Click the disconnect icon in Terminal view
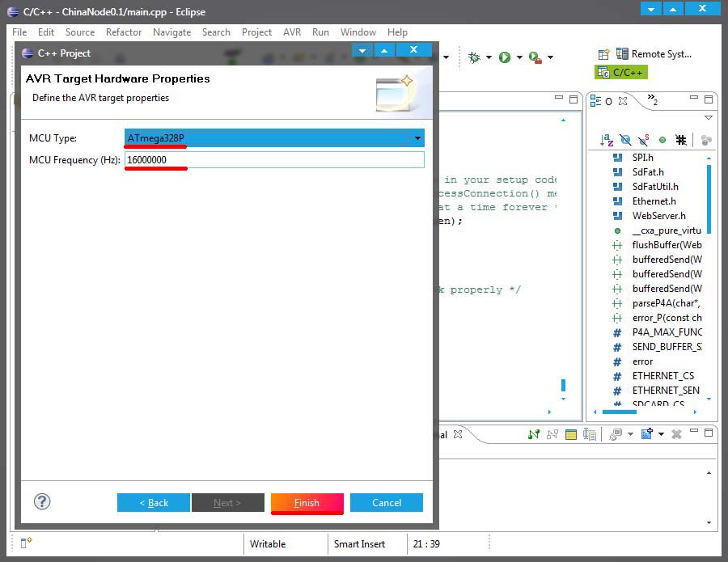The height and width of the screenshot is (562, 728). click(x=552, y=434)
